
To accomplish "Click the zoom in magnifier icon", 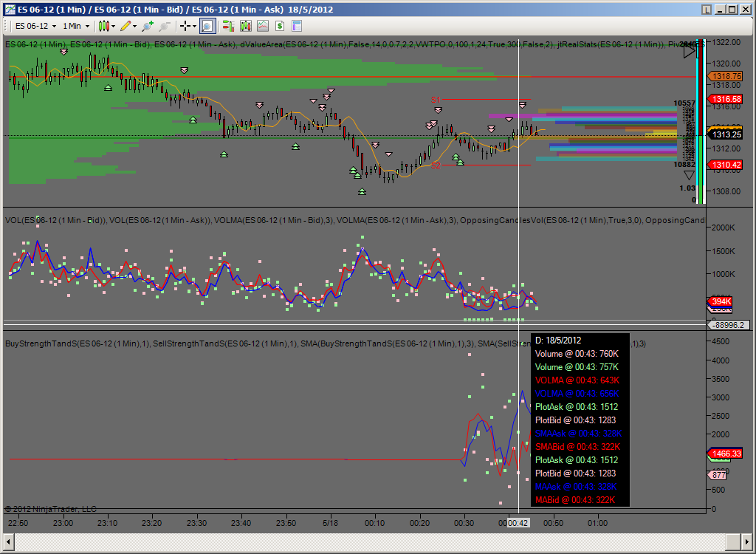I will point(148,26).
